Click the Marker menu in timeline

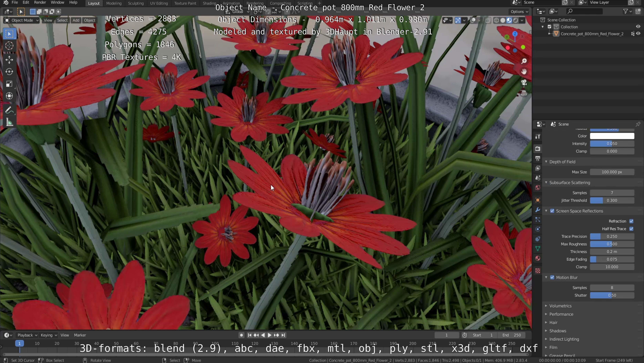[80, 335]
